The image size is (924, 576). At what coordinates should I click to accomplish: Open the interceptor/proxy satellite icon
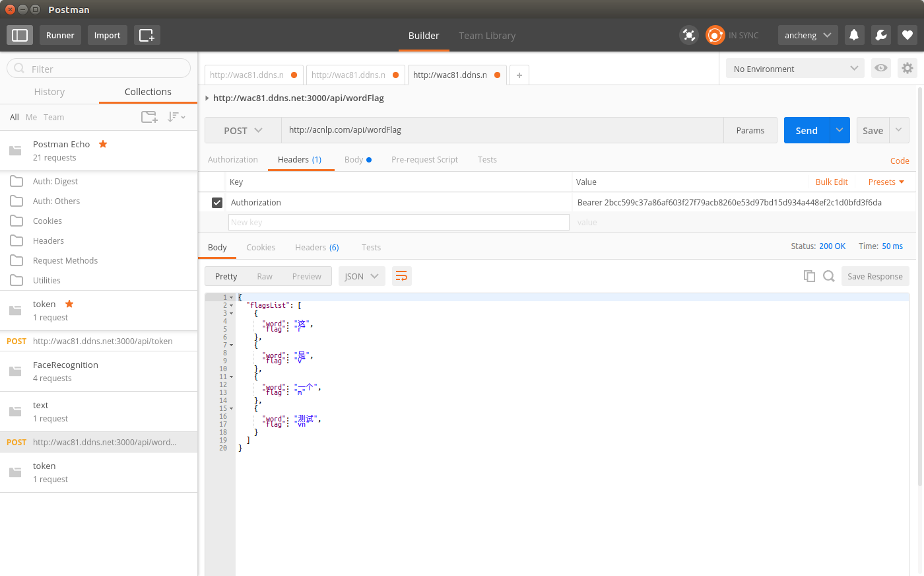689,35
